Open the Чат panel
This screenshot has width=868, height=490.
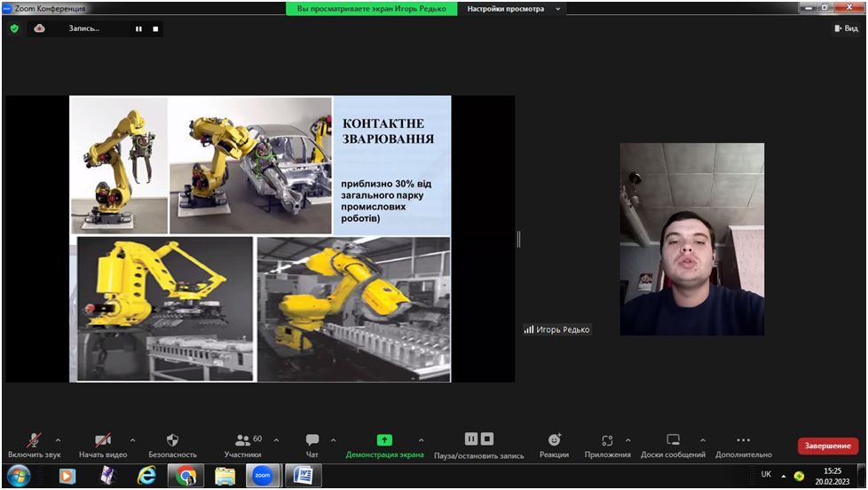312,446
